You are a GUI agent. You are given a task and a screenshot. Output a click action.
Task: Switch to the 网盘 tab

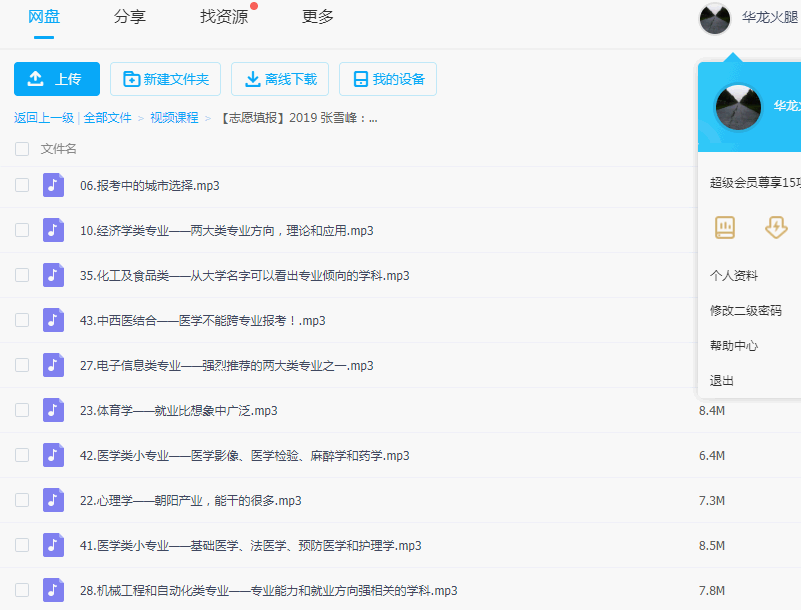[44, 16]
